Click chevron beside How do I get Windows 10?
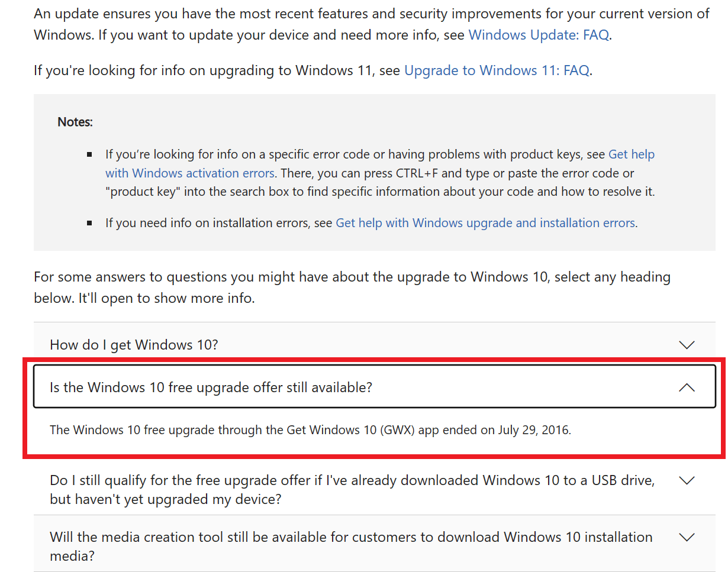 coord(687,345)
